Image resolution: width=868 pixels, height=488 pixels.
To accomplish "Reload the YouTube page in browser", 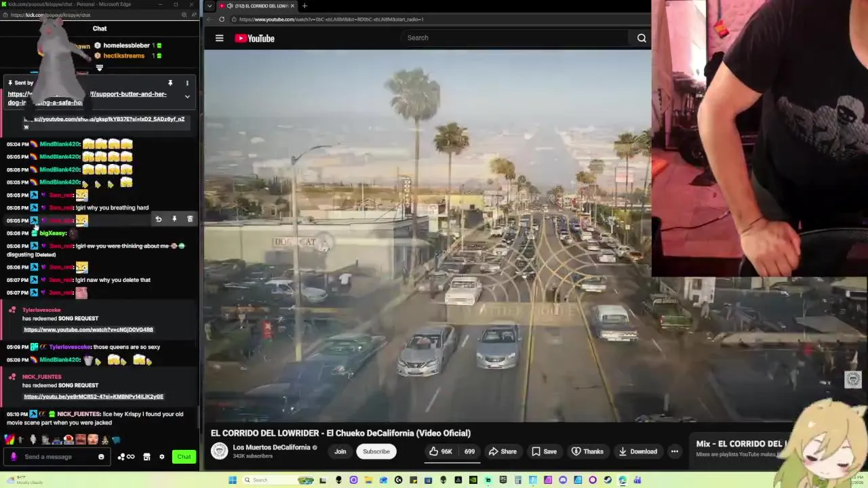I will pos(221,19).
